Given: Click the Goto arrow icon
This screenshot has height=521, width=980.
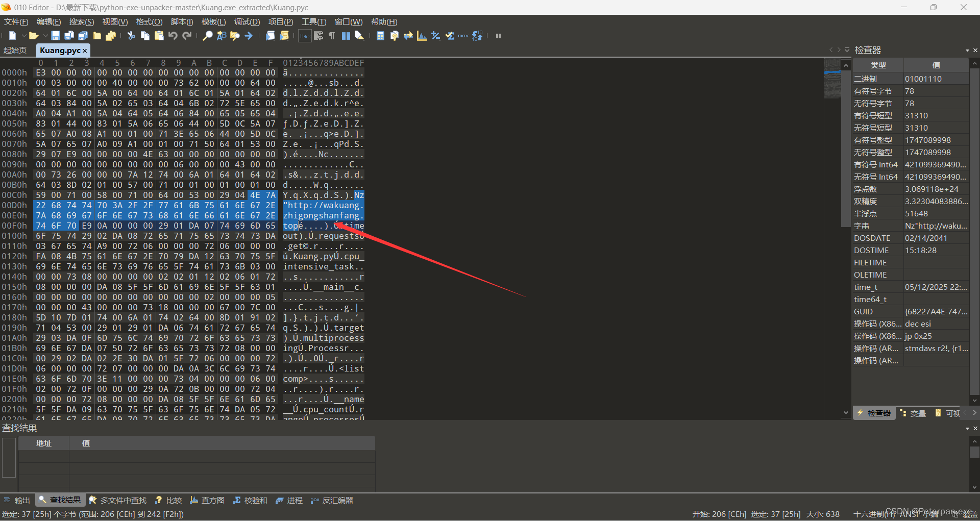Looking at the screenshot, I should (249, 36).
